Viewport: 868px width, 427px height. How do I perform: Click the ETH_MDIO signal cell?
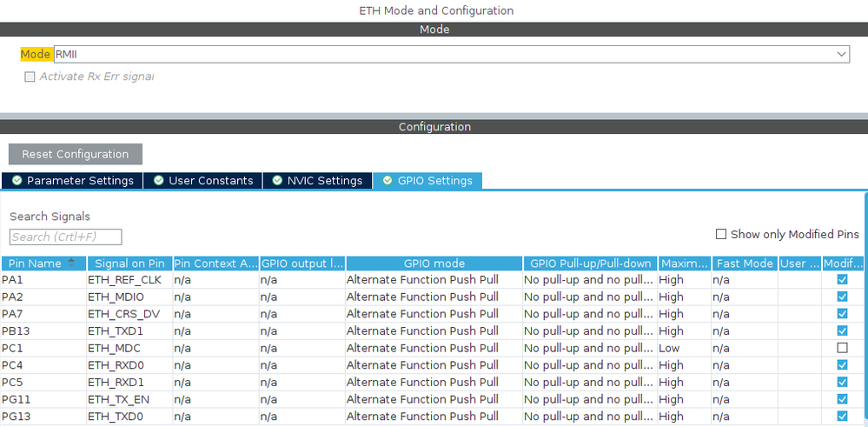(x=129, y=297)
